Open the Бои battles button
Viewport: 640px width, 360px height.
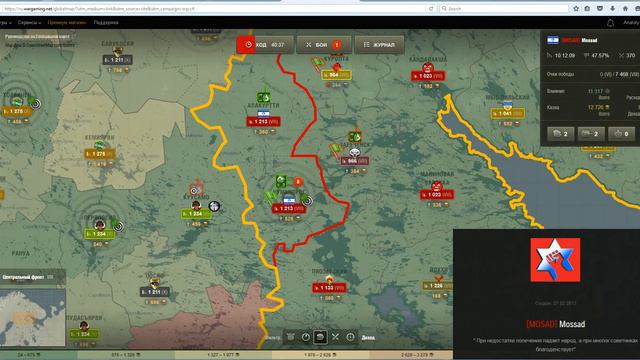324,45
